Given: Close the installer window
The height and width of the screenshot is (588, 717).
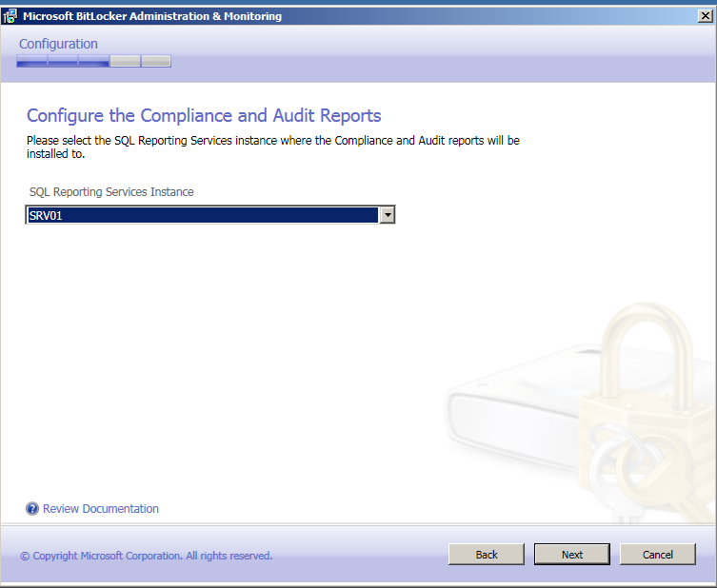Looking at the screenshot, I should (706, 16).
